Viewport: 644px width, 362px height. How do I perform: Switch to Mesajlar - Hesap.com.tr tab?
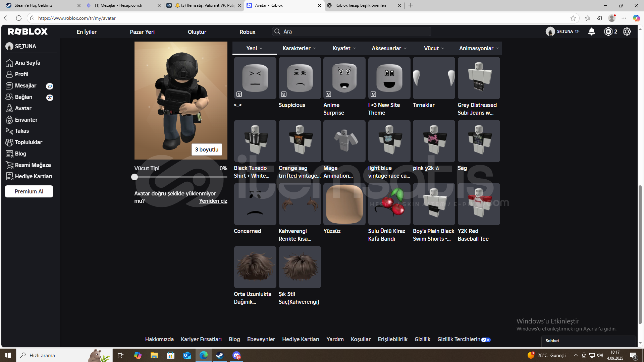coord(123,5)
